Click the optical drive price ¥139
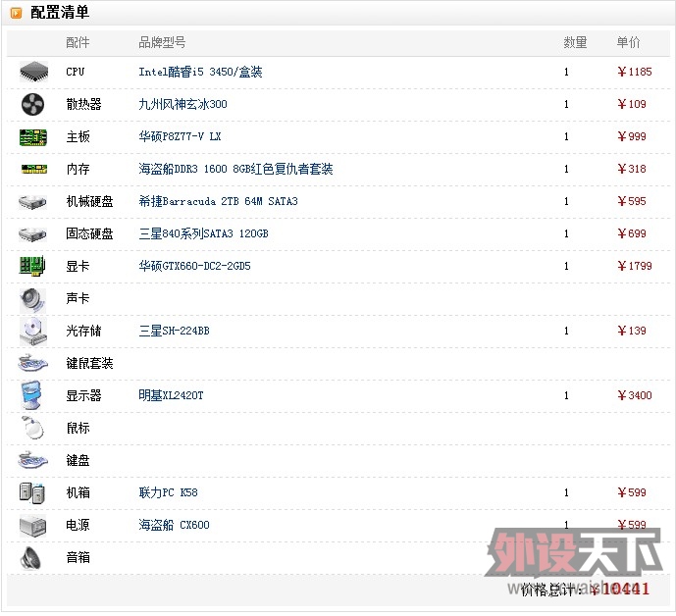 (631, 331)
